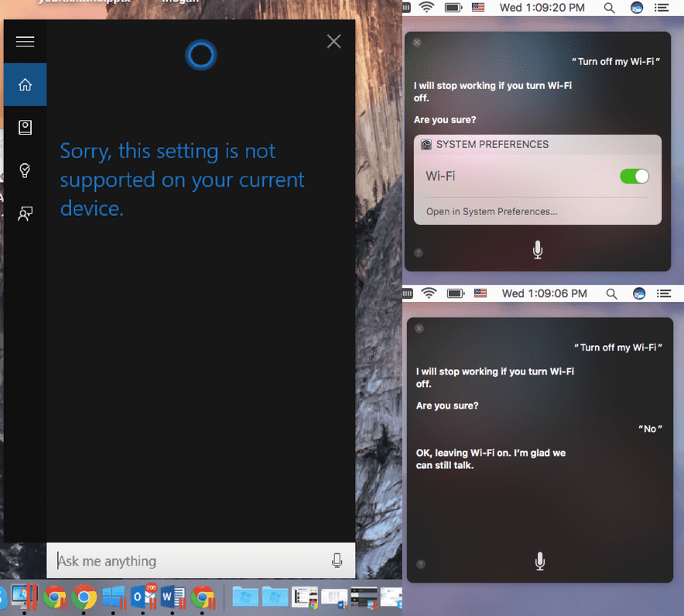Select the Cortana Home sidebar icon

point(25,84)
